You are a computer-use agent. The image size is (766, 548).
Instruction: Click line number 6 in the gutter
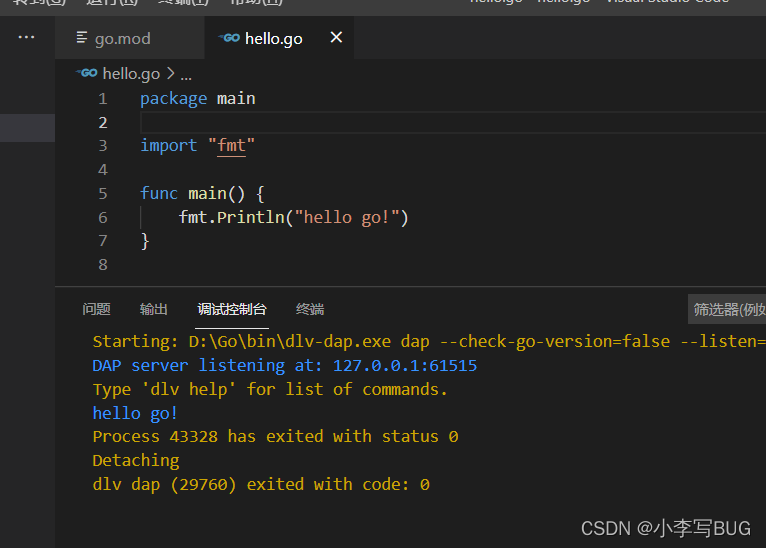pyautogui.click(x=103, y=217)
